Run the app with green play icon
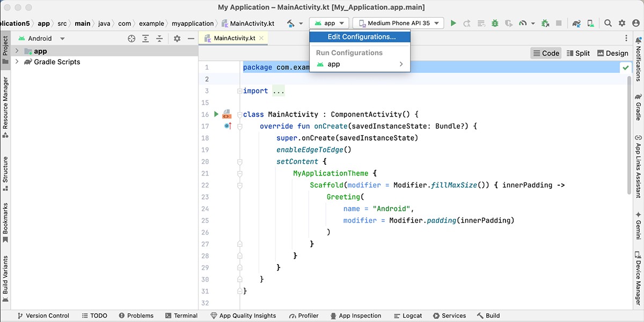 pyautogui.click(x=453, y=23)
